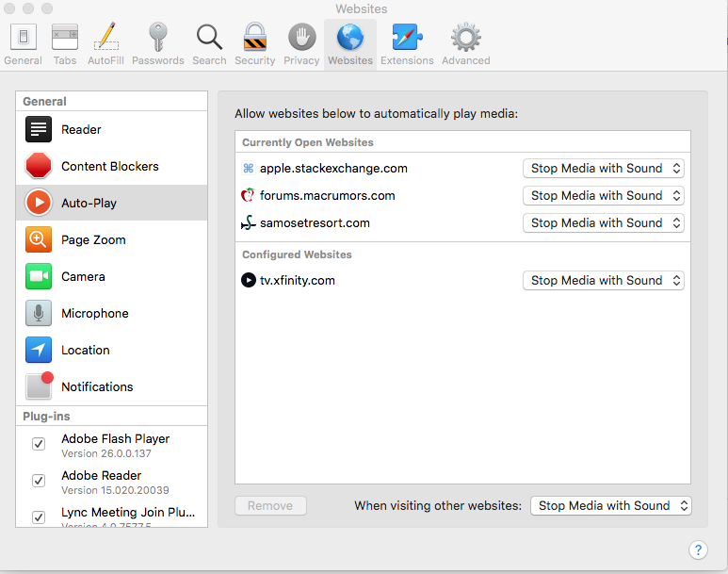Click the 'Version 15.020.20039' text
The width and height of the screenshot is (728, 574).
[x=115, y=490]
